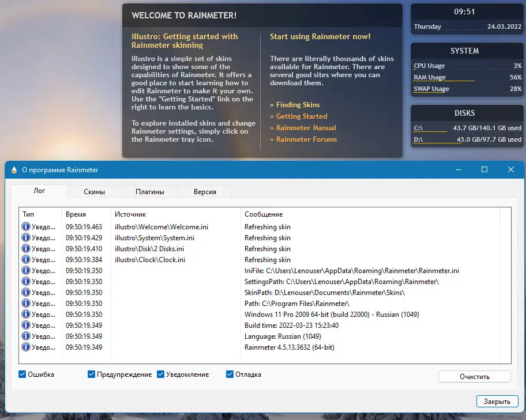Click the DISKS skin title
The height and width of the screenshot is (420, 526).
(465, 113)
